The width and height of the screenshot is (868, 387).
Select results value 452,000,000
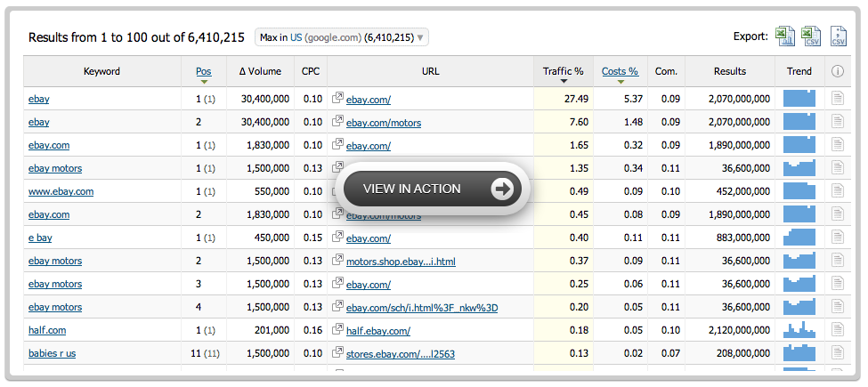744,191
